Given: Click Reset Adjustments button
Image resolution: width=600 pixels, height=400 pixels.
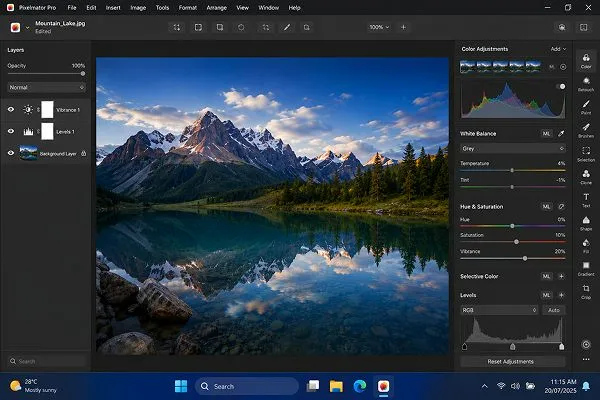Looking at the screenshot, I should click(x=512, y=361).
